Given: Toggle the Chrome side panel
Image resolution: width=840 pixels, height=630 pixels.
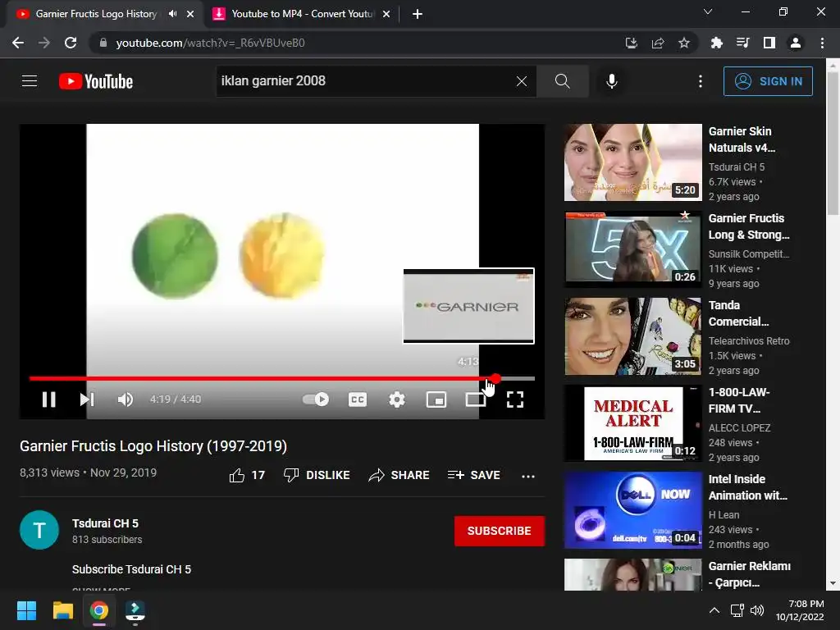Looking at the screenshot, I should tap(769, 43).
